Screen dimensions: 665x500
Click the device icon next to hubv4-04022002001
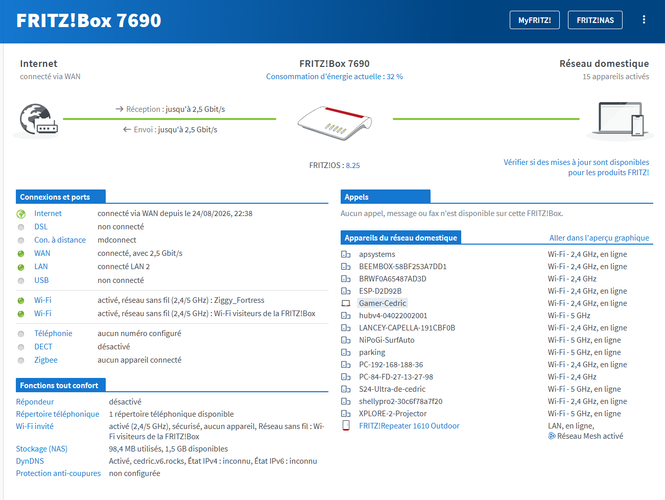pyautogui.click(x=346, y=316)
